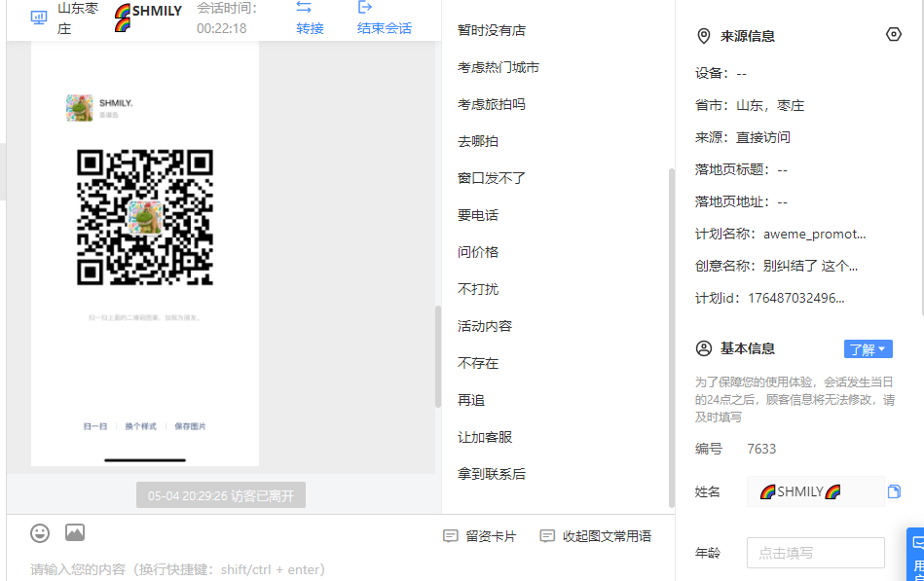Click the 创意名称 别纠结了 value

click(810, 266)
